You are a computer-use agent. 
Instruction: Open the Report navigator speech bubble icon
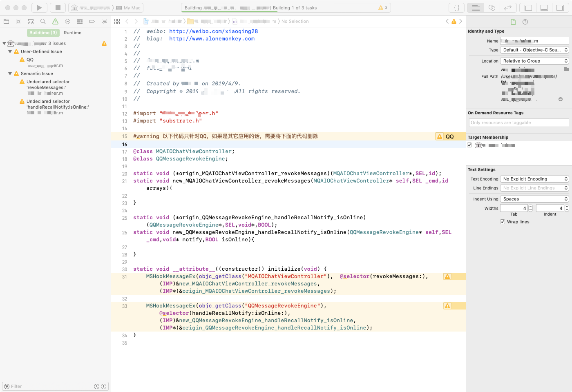pyautogui.click(x=104, y=21)
